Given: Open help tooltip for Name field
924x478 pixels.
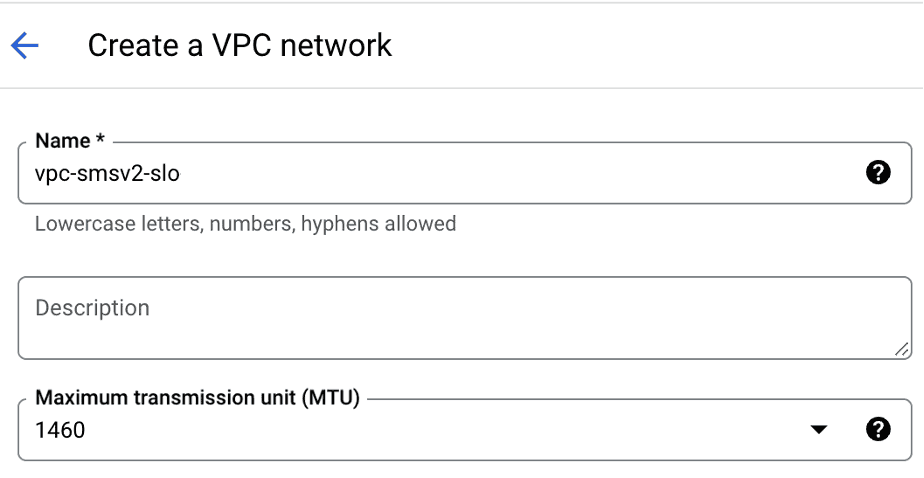Looking at the screenshot, I should [877, 173].
